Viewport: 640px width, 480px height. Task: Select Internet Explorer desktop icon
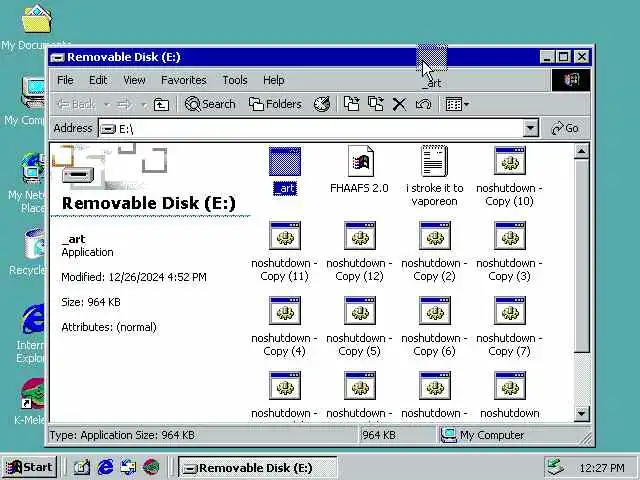coord(33,319)
